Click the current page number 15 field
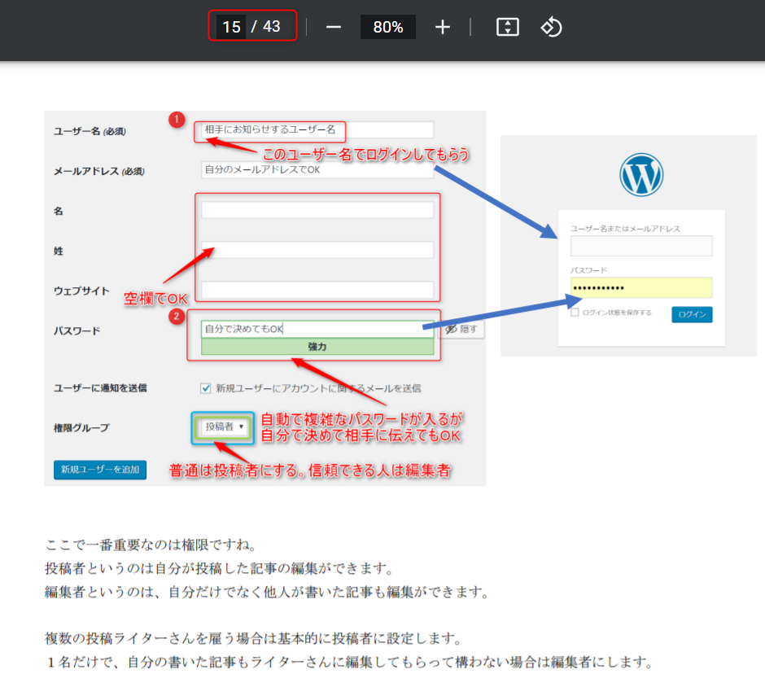 tap(231, 27)
